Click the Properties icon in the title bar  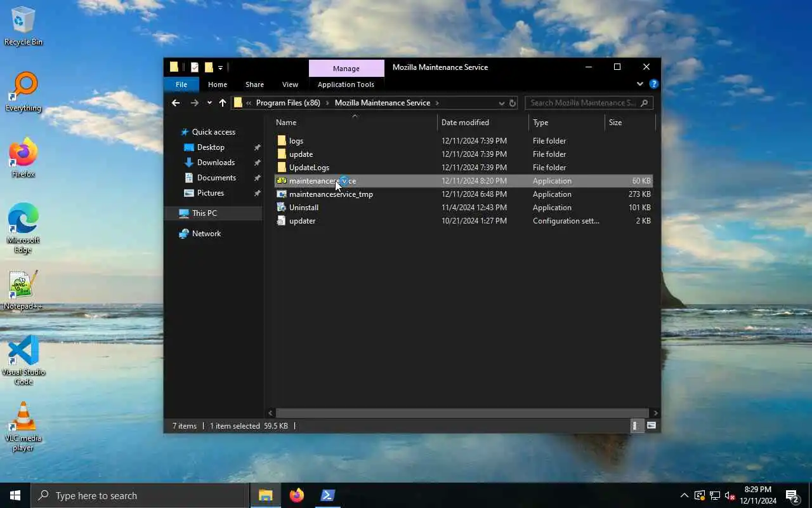195,67
